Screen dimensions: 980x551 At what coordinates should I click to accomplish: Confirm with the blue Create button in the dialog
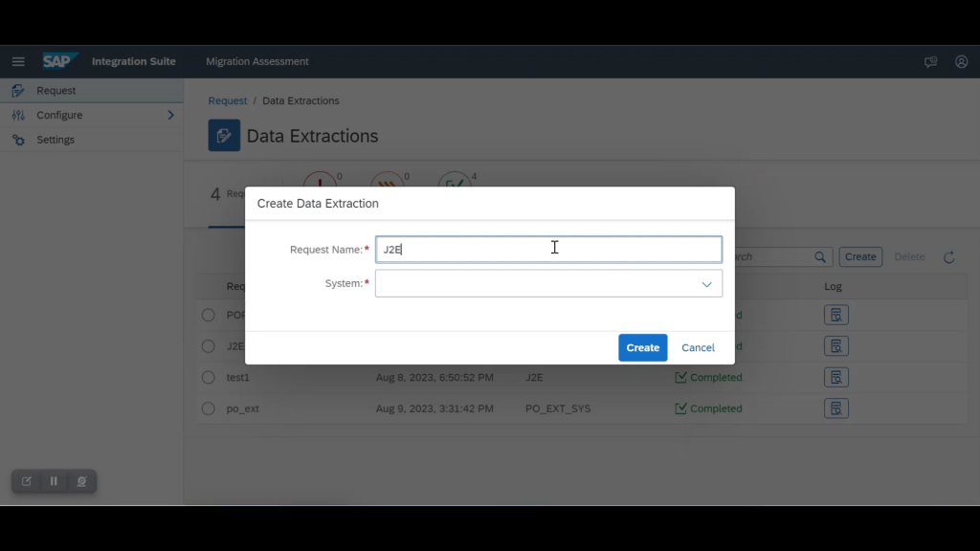(642, 347)
